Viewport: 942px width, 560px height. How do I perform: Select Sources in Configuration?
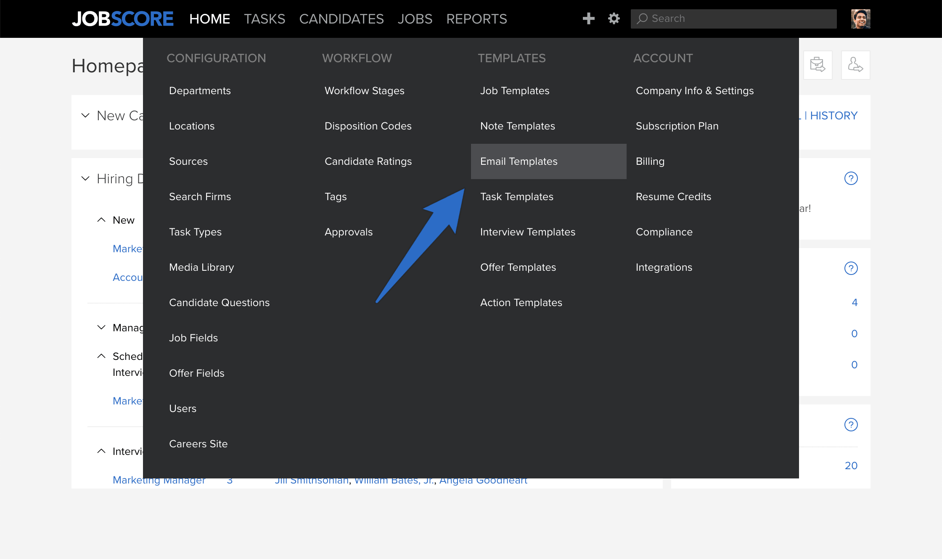[x=188, y=161]
